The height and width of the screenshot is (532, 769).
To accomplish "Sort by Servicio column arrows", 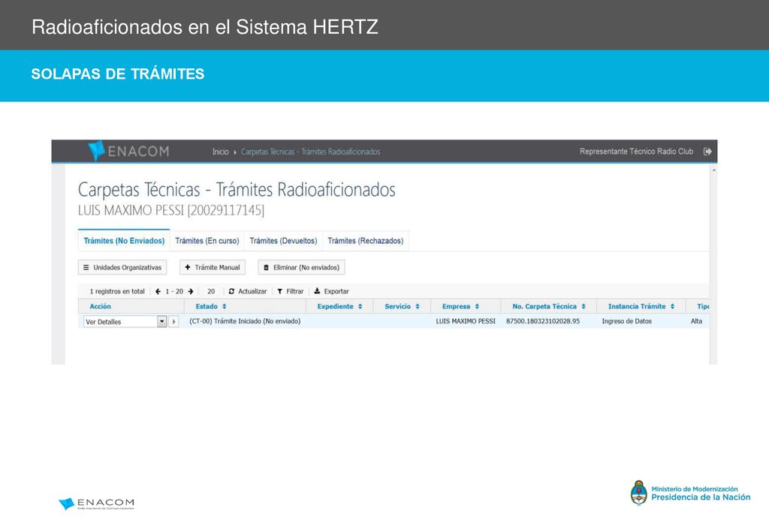I will click(x=418, y=306).
